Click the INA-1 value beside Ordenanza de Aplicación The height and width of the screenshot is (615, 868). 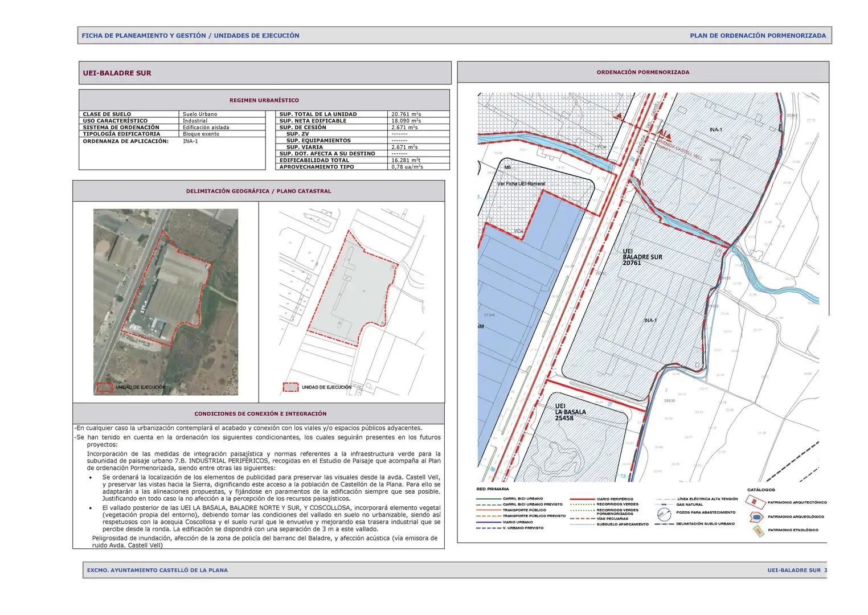point(190,141)
